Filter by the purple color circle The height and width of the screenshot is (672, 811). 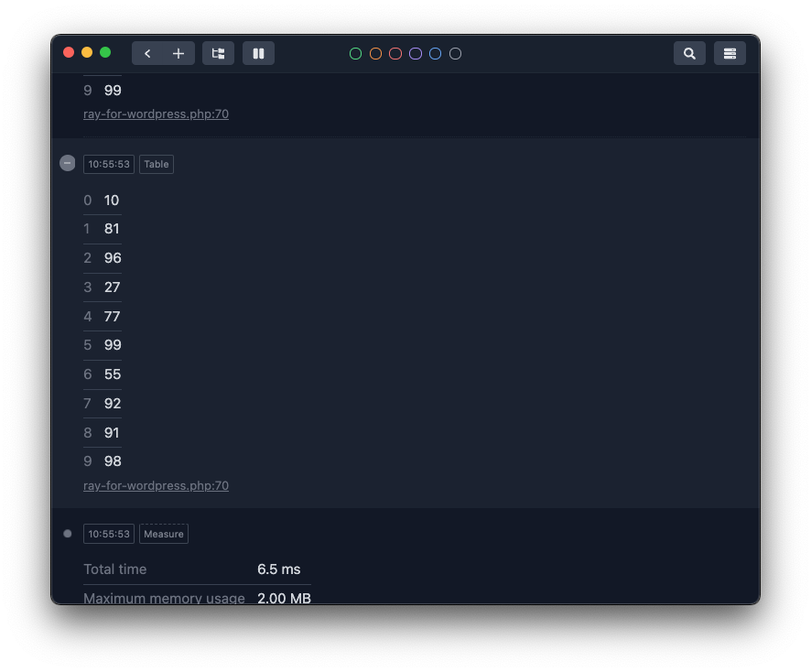tap(416, 54)
